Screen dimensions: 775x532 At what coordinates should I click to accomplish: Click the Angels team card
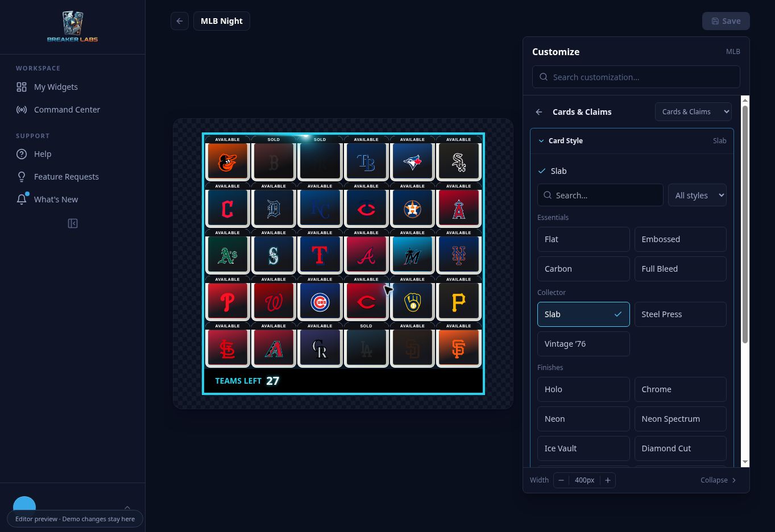tap(458, 204)
